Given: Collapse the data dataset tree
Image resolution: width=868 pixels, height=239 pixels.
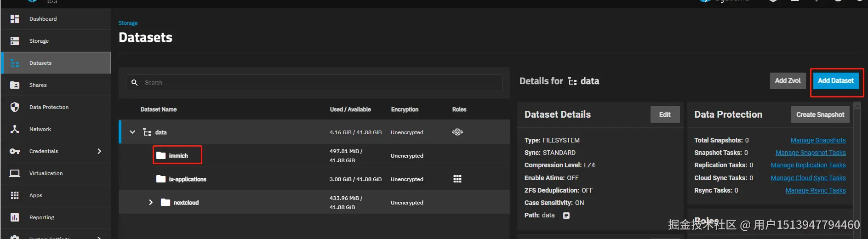Looking at the screenshot, I should point(132,132).
